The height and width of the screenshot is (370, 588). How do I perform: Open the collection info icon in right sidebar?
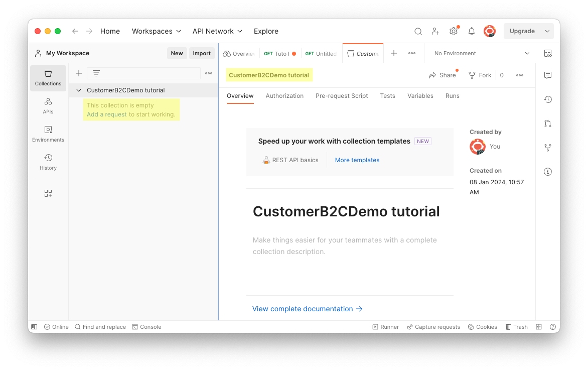coord(548,172)
